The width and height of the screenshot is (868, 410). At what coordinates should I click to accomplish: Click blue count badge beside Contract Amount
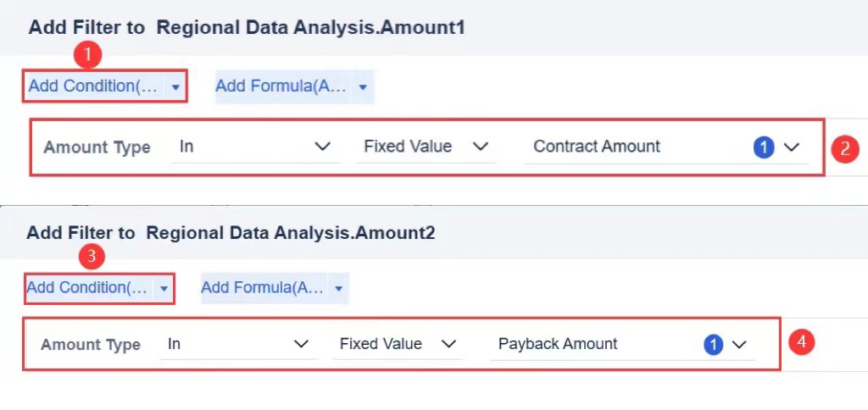coord(764,147)
